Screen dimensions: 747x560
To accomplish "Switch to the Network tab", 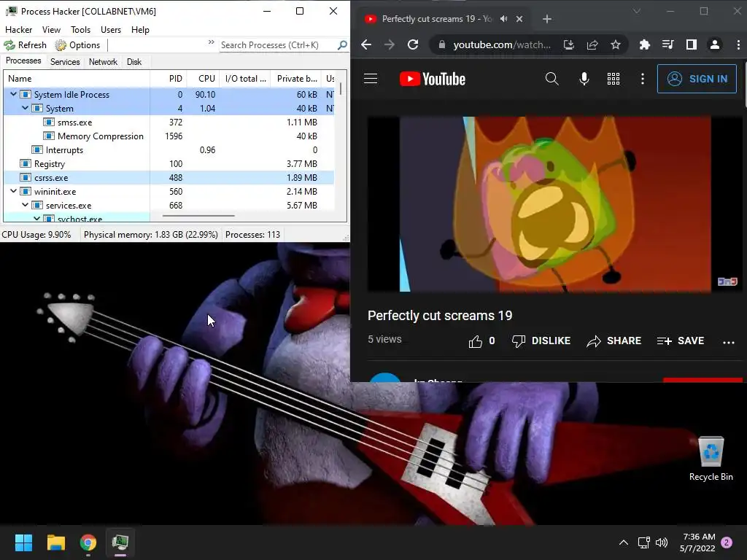I will coord(103,62).
